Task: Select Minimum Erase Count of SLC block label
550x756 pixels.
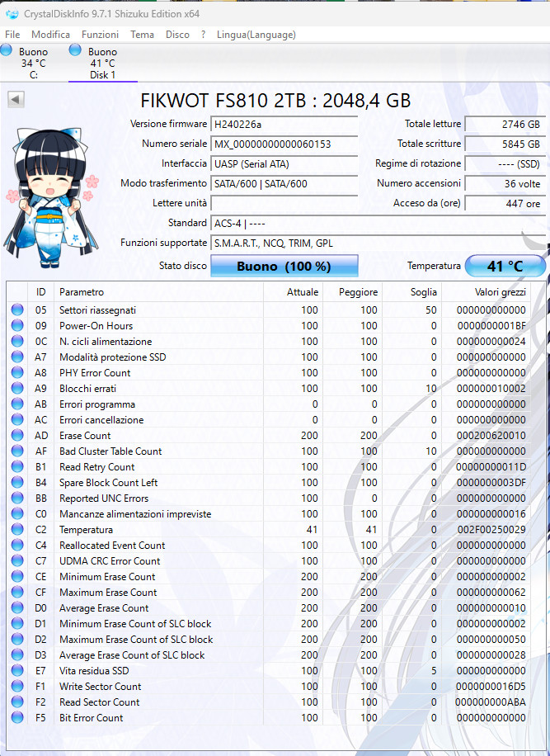Action: coord(135,623)
